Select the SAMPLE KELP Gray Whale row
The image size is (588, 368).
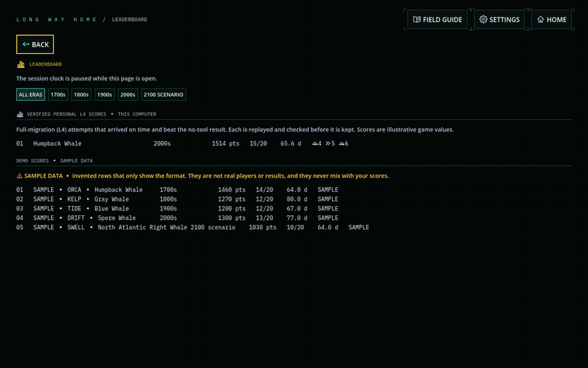[177, 199]
